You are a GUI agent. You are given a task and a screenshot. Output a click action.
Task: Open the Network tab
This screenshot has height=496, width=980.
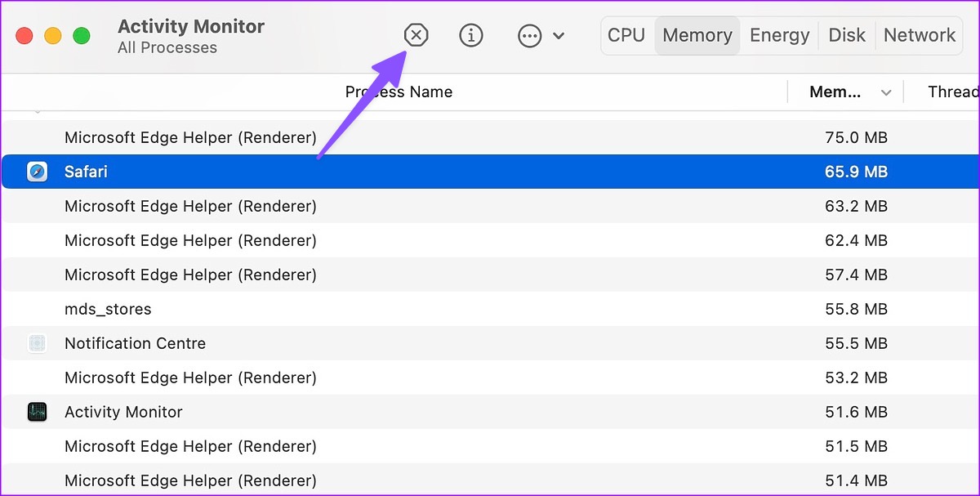click(x=920, y=35)
